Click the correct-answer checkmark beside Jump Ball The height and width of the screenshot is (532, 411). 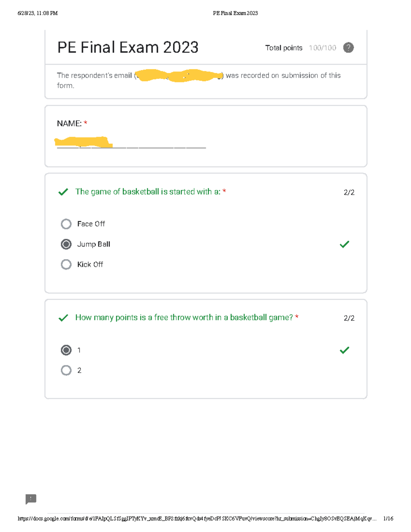coord(344,244)
